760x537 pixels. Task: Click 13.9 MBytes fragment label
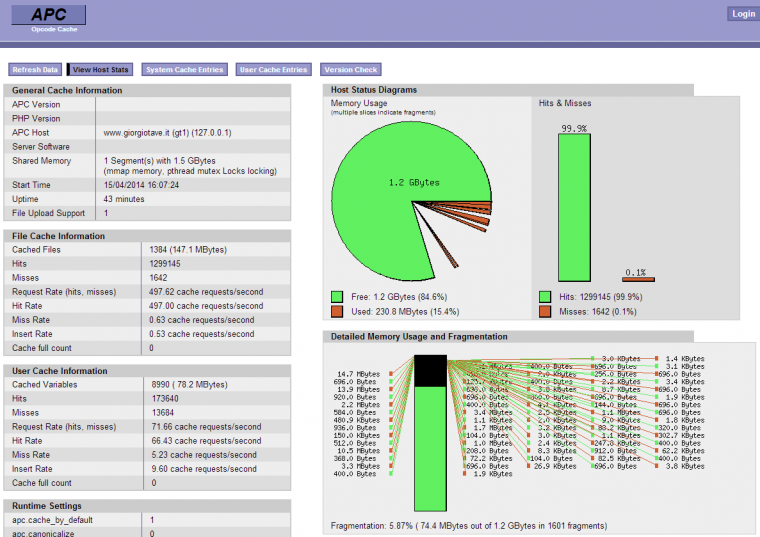tap(359, 390)
